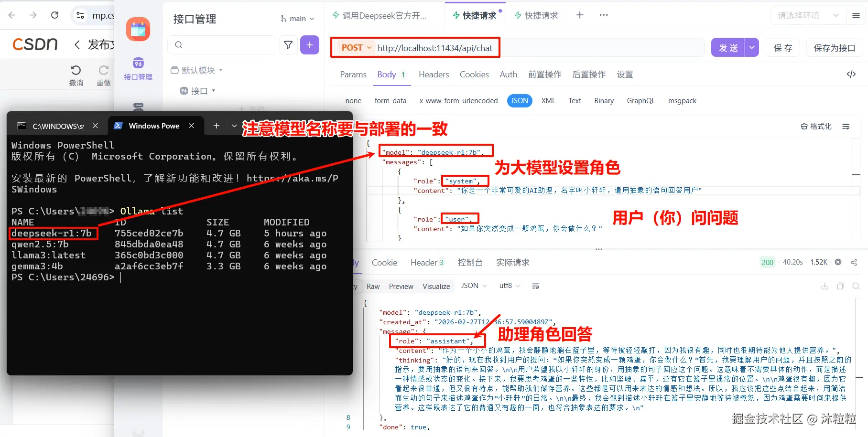Image resolution: width=868 pixels, height=437 pixels.
Task: Select the form-data body type
Action: click(x=391, y=101)
